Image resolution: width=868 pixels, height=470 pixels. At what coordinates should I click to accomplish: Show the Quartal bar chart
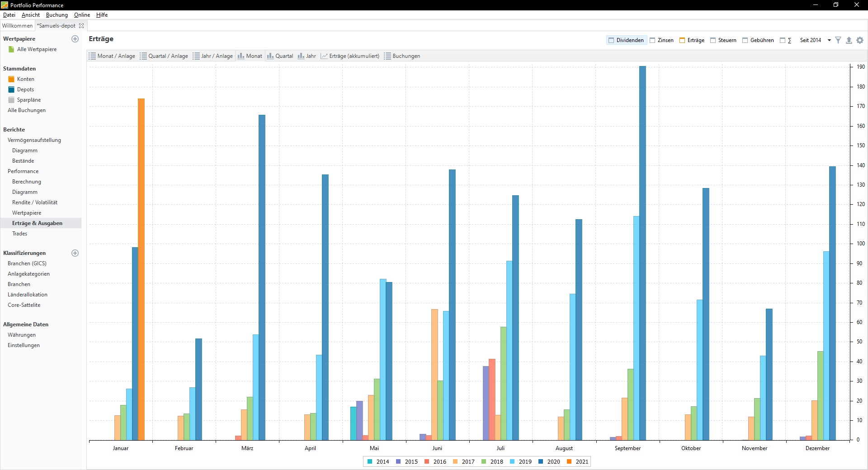point(280,56)
